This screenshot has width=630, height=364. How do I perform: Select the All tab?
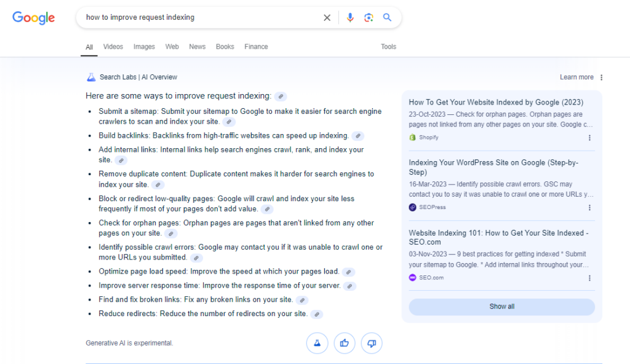tap(89, 47)
